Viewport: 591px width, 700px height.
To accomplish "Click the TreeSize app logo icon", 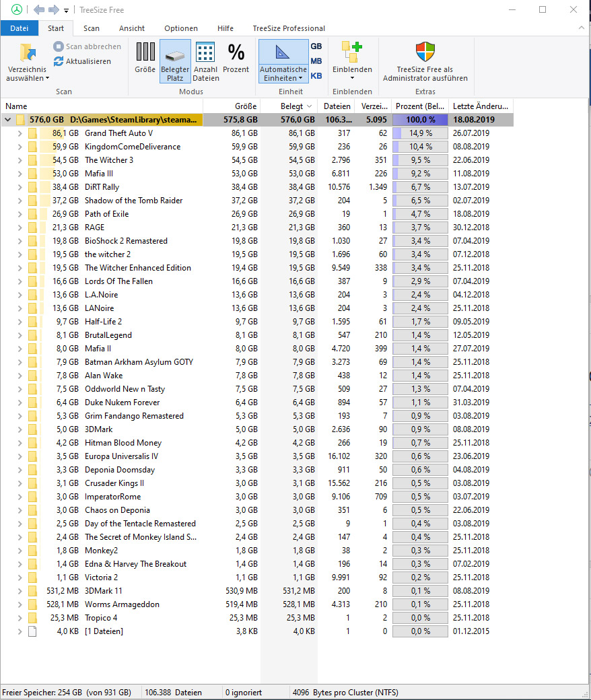I will coord(16,9).
